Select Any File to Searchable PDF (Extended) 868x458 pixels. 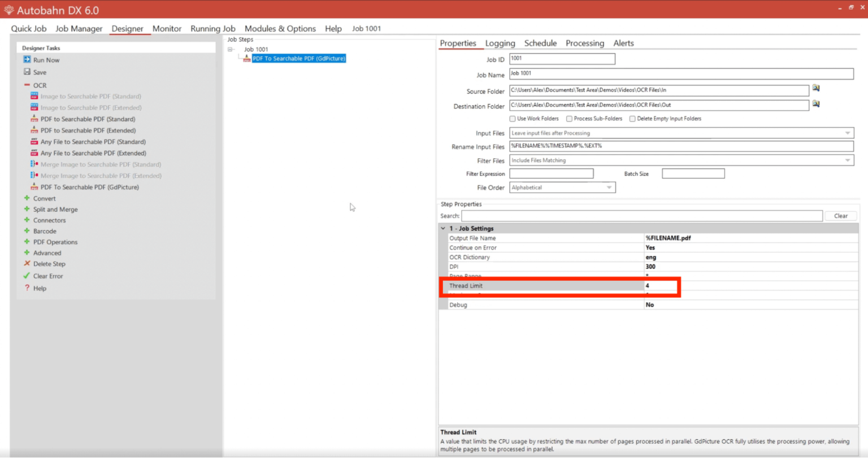[93, 152]
